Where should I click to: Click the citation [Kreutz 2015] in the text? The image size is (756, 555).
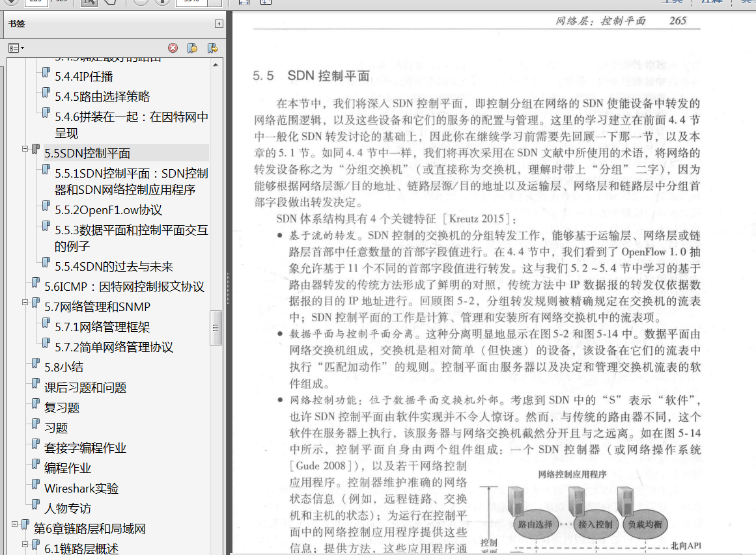tap(477, 219)
